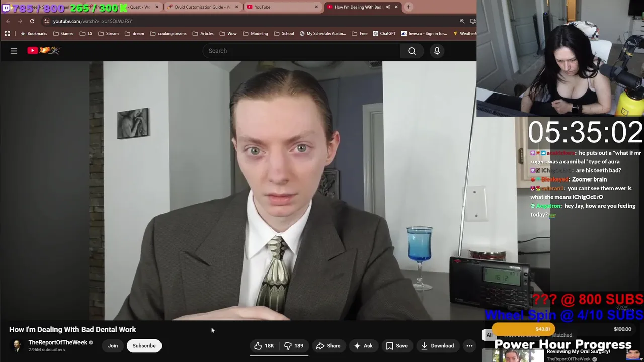Image resolution: width=644 pixels, height=362 pixels.
Task: Focus the YouTube search box
Action: (x=302, y=51)
